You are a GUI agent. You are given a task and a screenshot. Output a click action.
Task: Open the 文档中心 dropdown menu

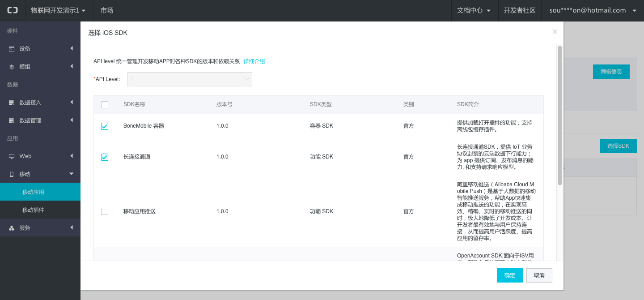(474, 10)
